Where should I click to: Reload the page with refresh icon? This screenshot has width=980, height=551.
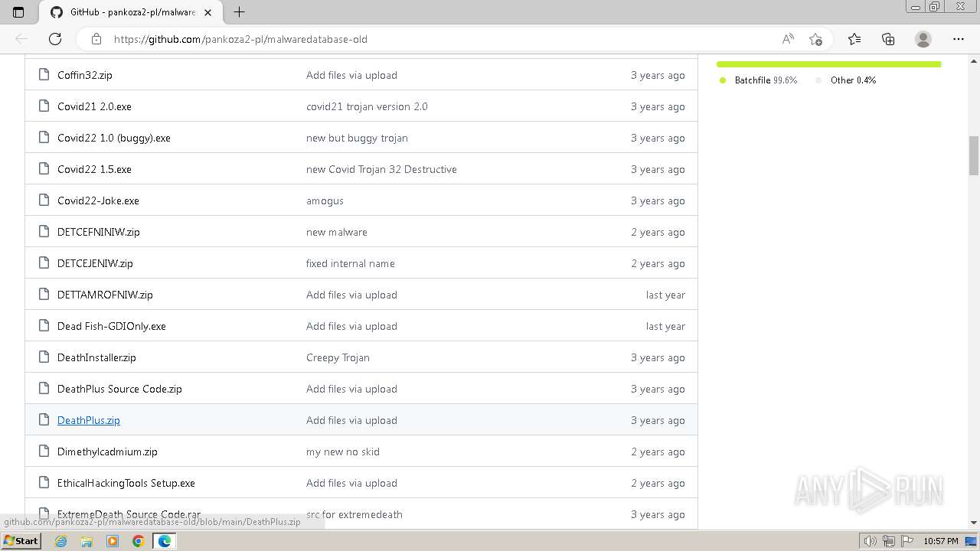tap(55, 39)
